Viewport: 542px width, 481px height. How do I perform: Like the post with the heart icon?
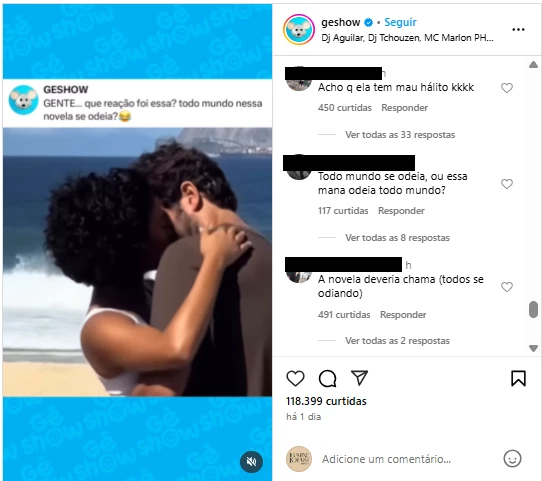(x=295, y=378)
